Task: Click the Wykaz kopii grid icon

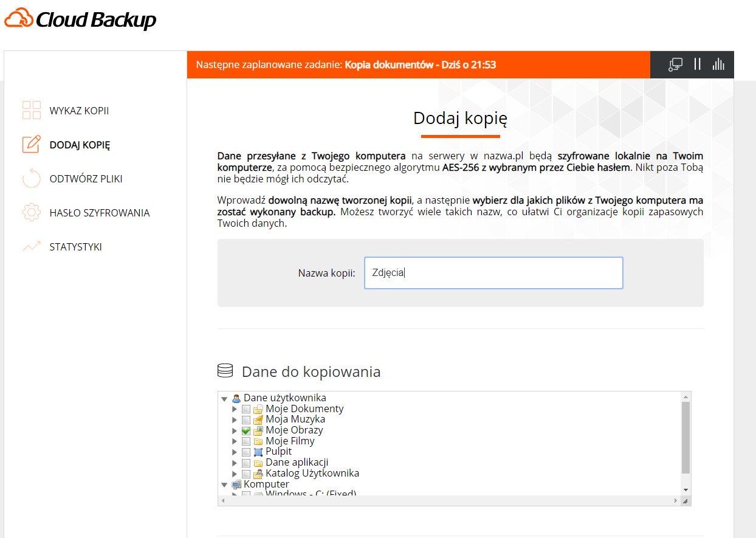Action: [x=31, y=110]
